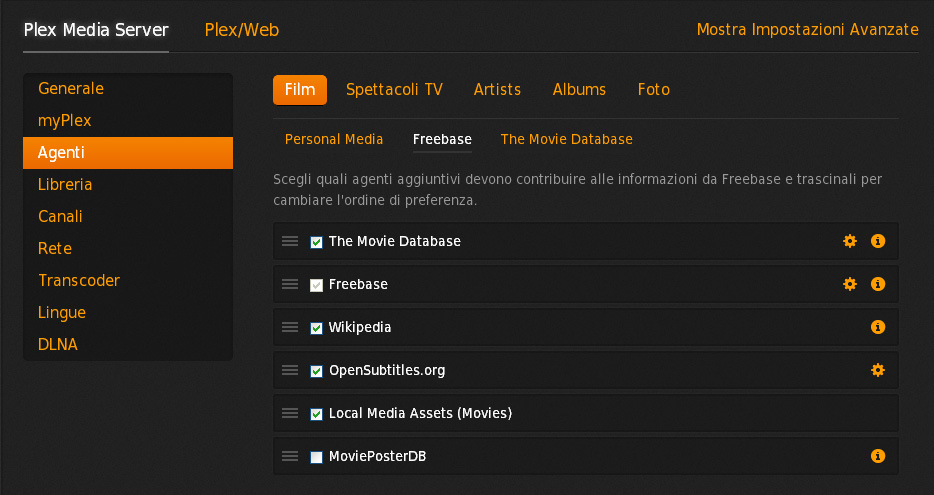Screen dimensions: 934x495
Task: Switch to the Spettacoli TV tab
Action: pyautogui.click(x=394, y=90)
